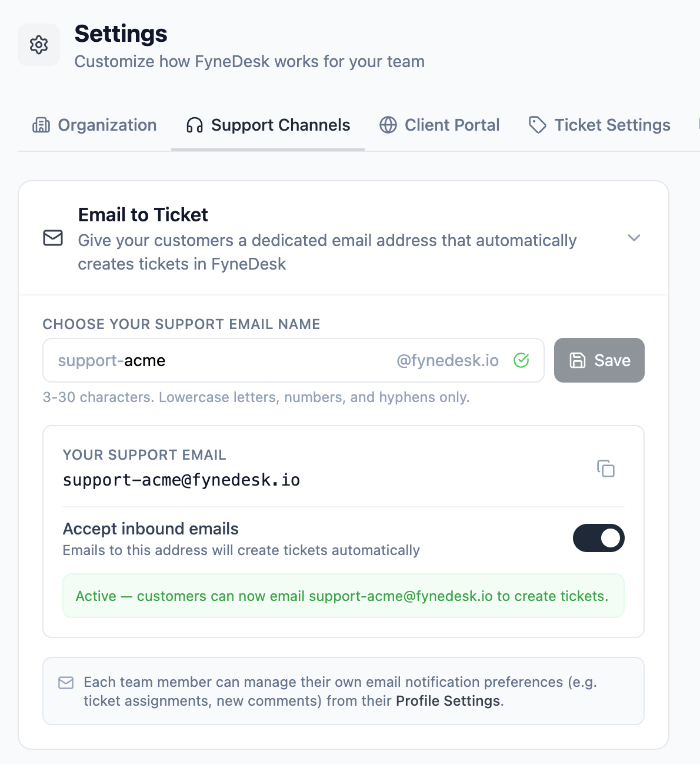Click the globe icon beside Client Portal
The image size is (700, 764).
(388, 125)
